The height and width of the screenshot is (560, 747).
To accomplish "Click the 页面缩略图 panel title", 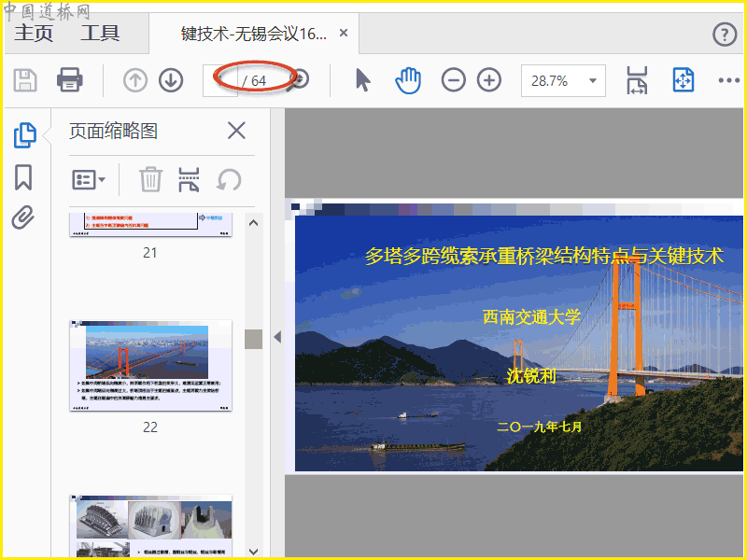I will pos(113,131).
